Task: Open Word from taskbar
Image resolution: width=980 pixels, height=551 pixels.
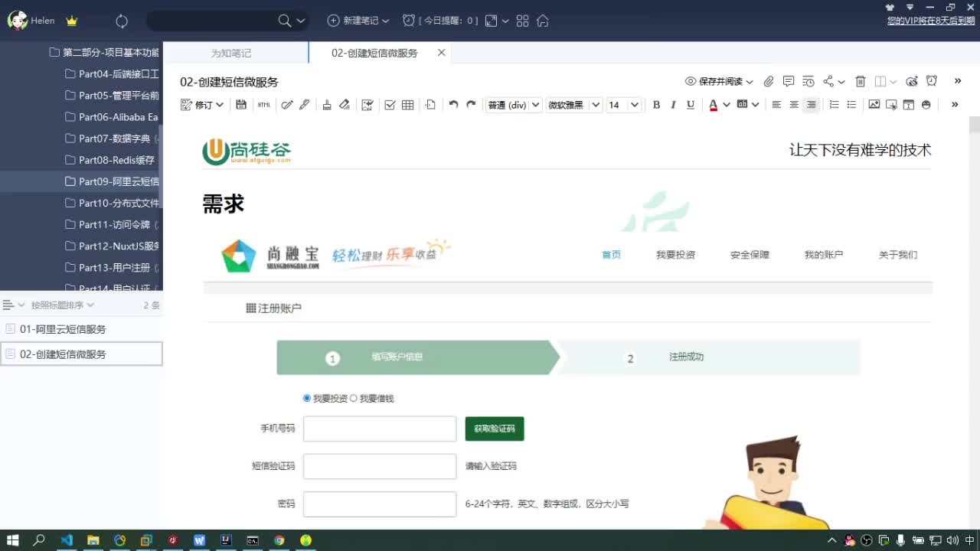Action: (200, 540)
